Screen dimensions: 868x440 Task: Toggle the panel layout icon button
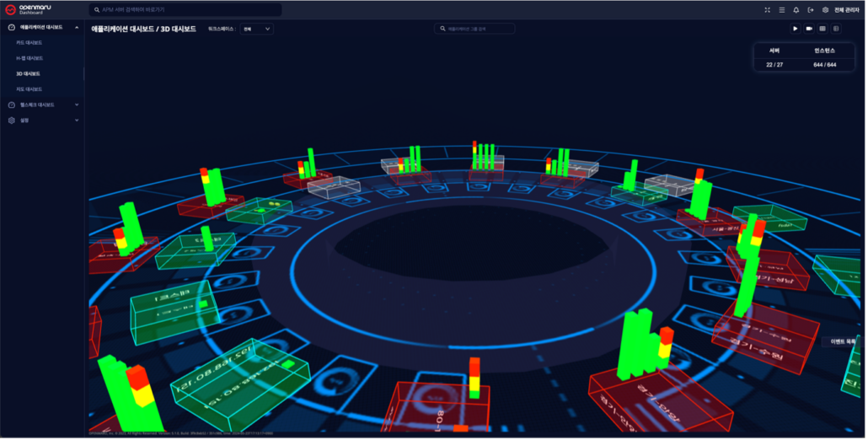[836, 29]
